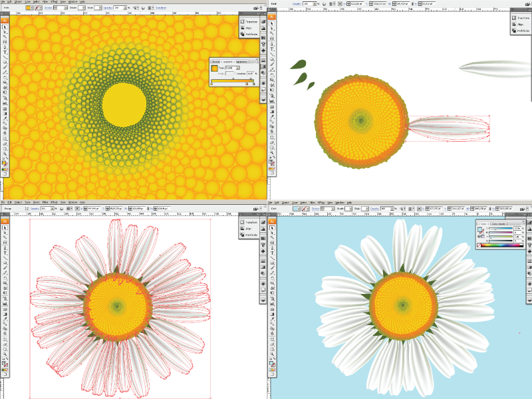Open Align panel in the single-petal window

(520, 24)
